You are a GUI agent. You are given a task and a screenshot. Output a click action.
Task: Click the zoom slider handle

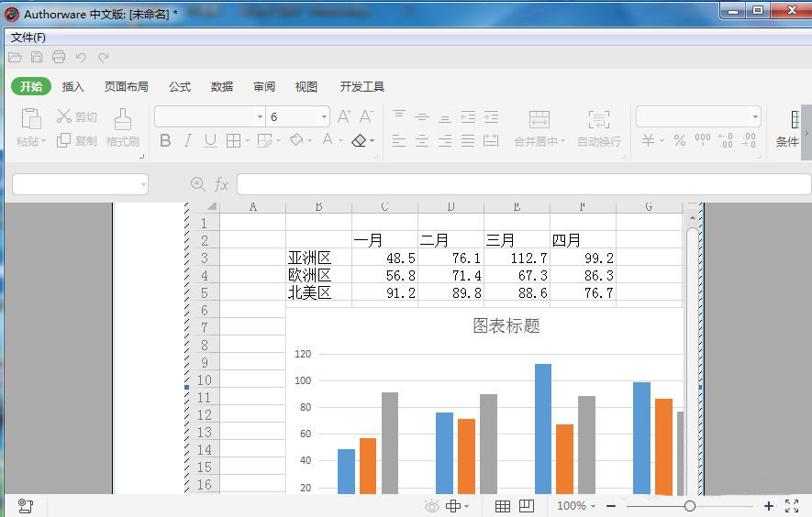tap(690, 506)
